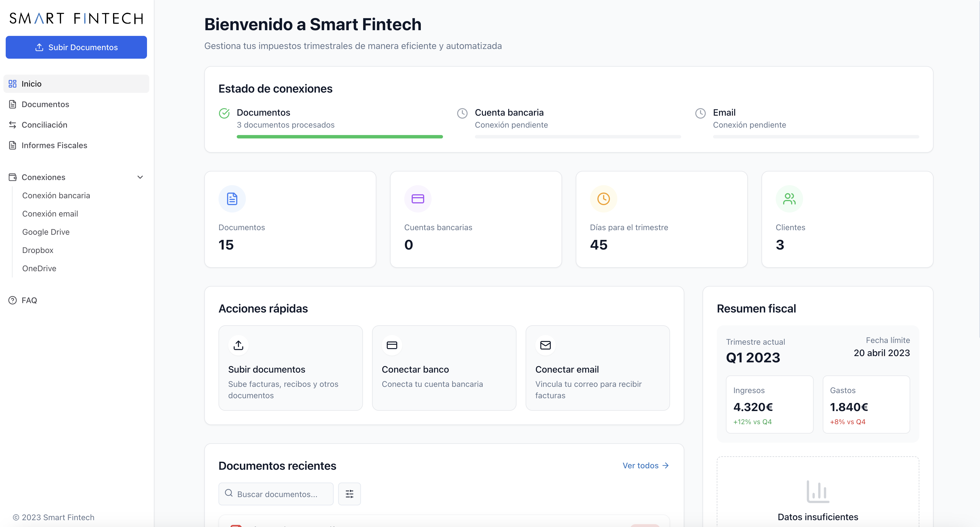Click the search filter icon next to Buscar documentos
Screen dimensions: 980x527
(349, 493)
